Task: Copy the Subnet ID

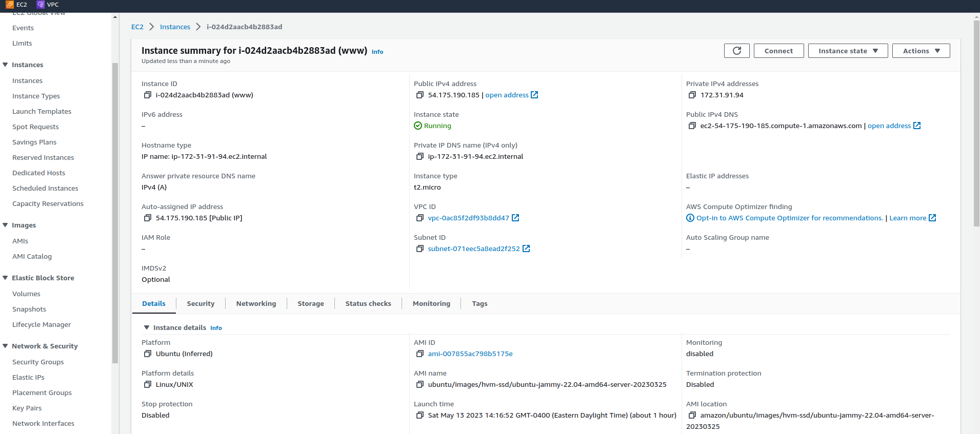Action: [x=420, y=249]
